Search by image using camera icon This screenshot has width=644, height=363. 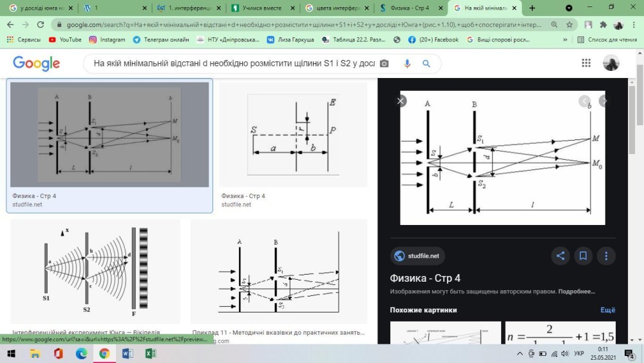[384, 64]
